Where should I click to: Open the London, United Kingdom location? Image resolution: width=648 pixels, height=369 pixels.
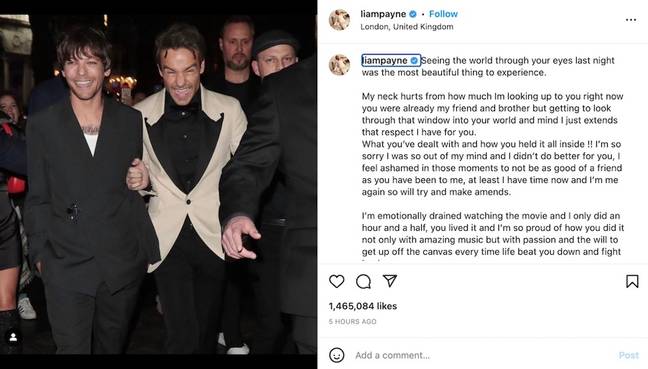tap(407, 26)
